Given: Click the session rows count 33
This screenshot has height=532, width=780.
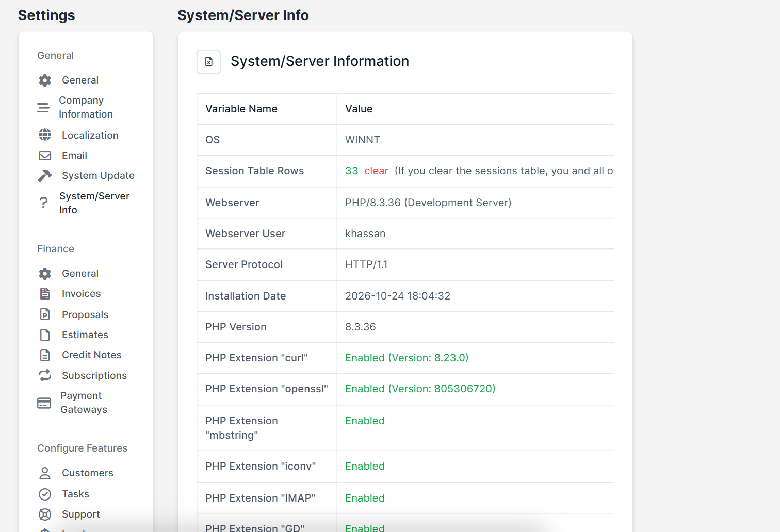Looking at the screenshot, I should [x=352, y=171].
